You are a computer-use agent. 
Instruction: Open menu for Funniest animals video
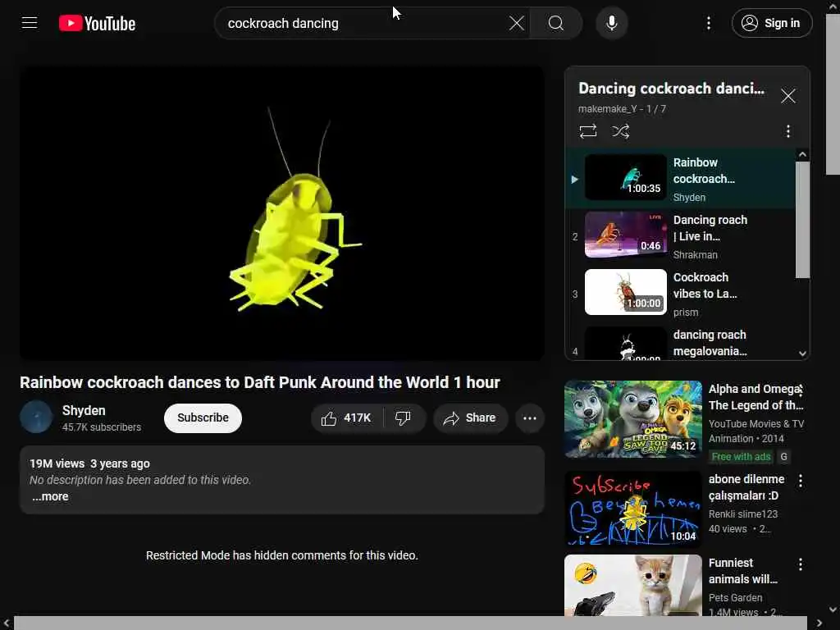(x=800, y=564)
